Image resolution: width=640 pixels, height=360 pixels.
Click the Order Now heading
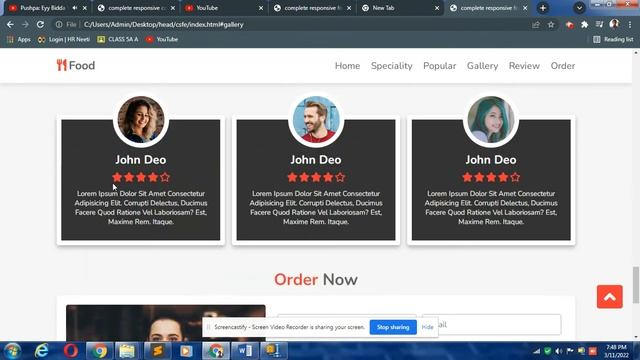[x=316, y=280]
